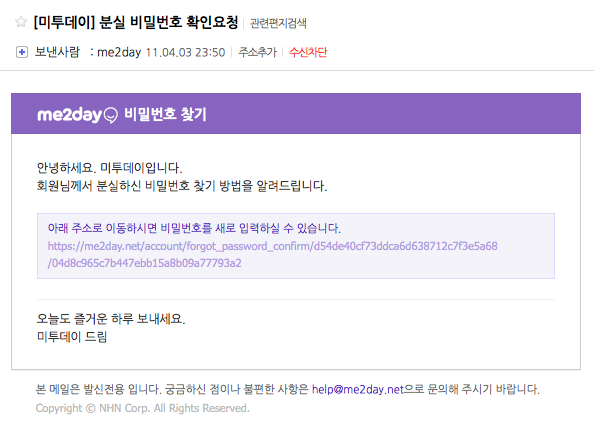Click timestamp 11.04.03 23:50

[185, 52]
